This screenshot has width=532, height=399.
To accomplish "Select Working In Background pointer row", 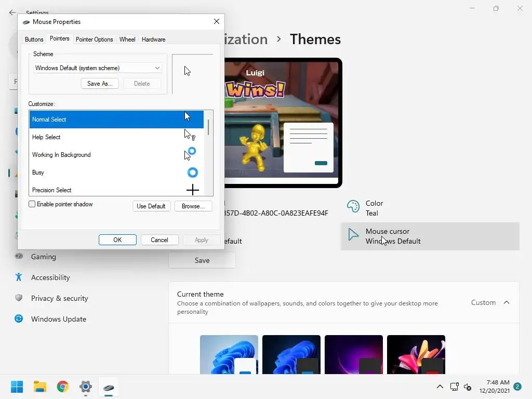I will (x=116, y=155).
